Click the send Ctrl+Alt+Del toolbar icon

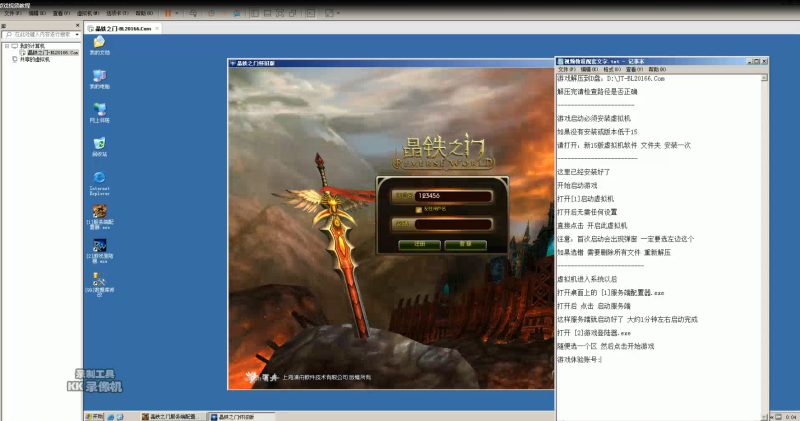[x=193, y=13]
